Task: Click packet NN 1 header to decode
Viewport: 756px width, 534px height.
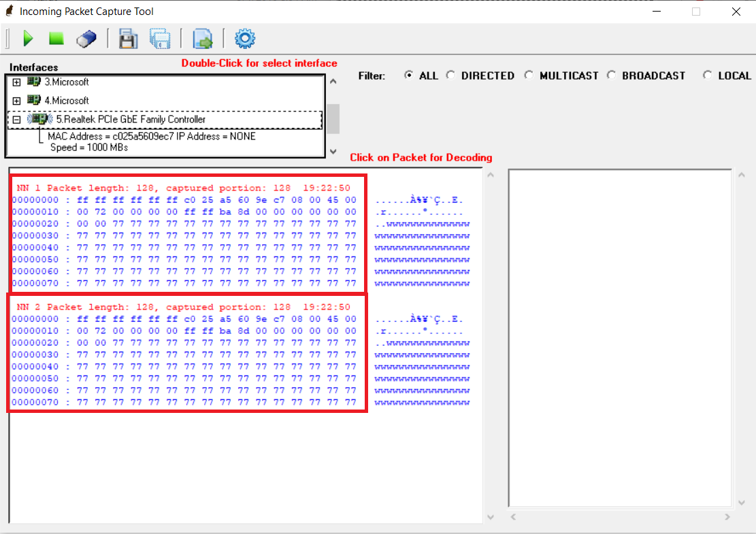Action: pos(184,188)
